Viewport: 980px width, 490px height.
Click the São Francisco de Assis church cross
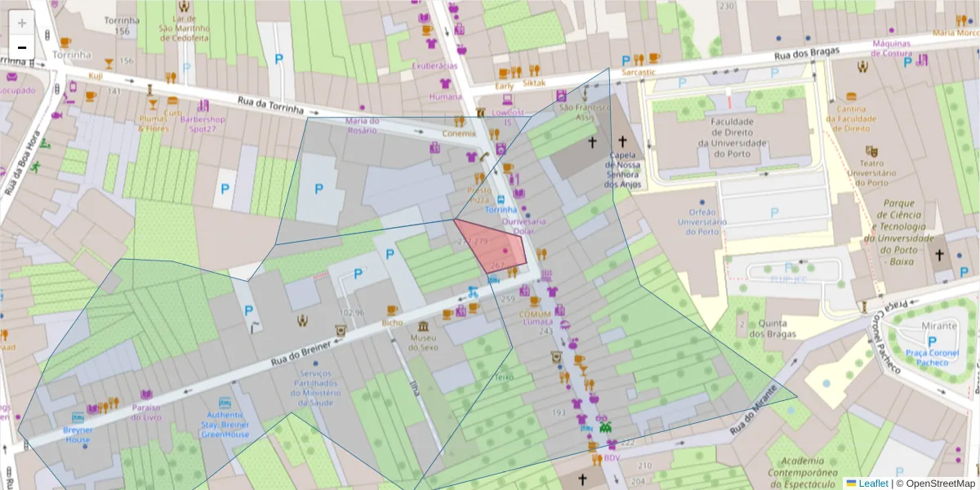pyautogui.click(x=592, y=142)
